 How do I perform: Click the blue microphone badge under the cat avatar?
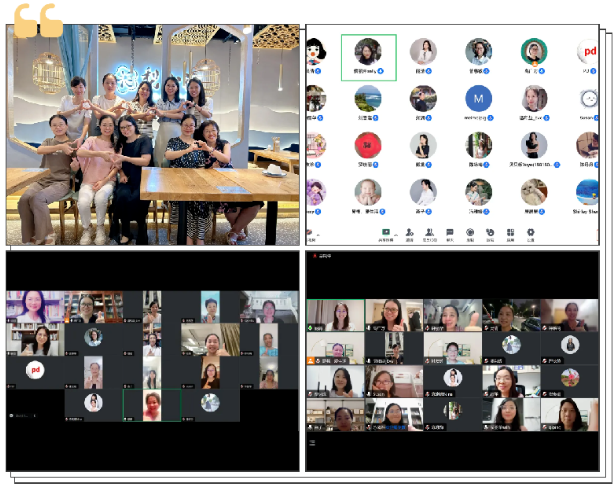[x=542, y=212]
